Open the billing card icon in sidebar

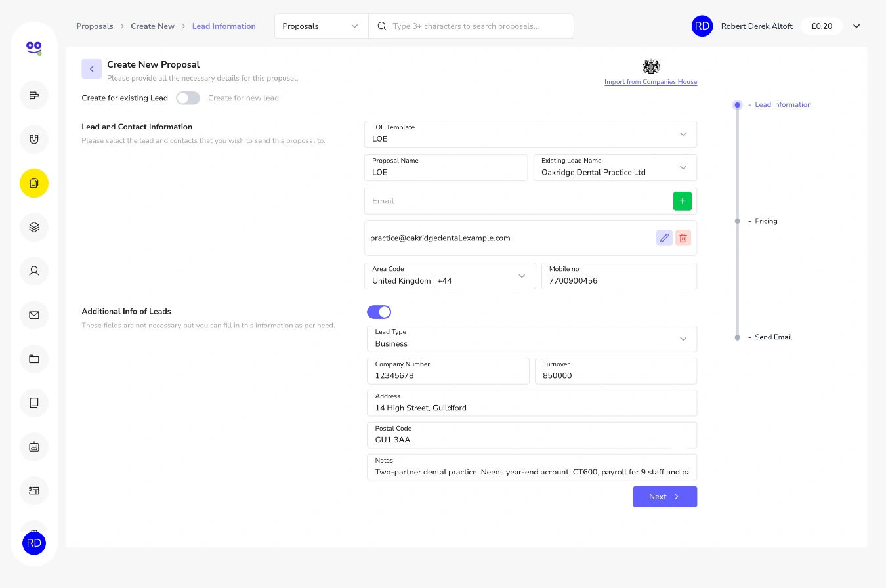[x=34, y=491]
